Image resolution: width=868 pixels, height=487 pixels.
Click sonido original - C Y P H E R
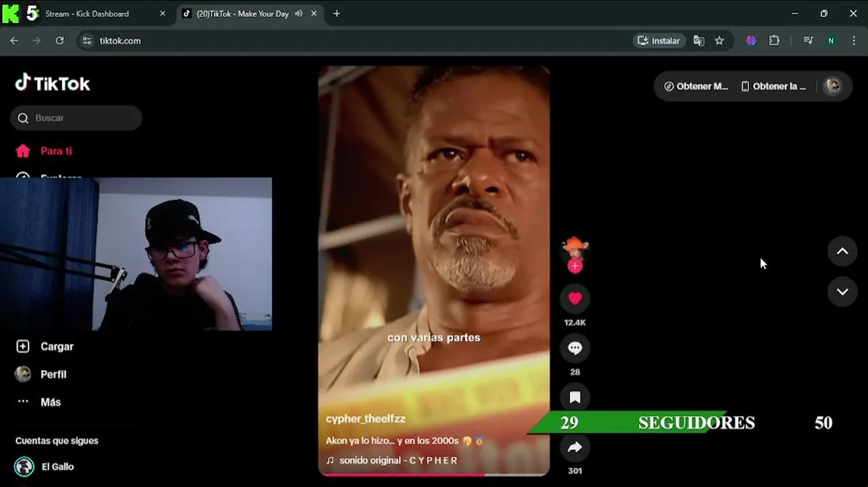tap(391, 461)
